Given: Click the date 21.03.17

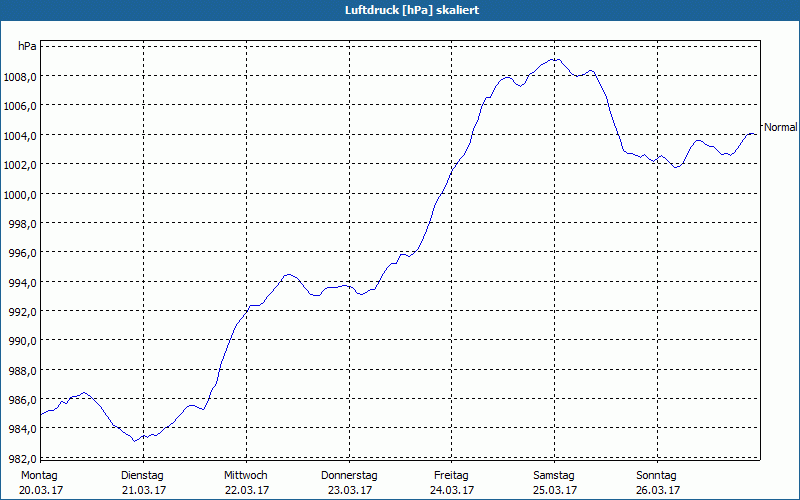Looking at the screenshot, I should tap(144, 490).
